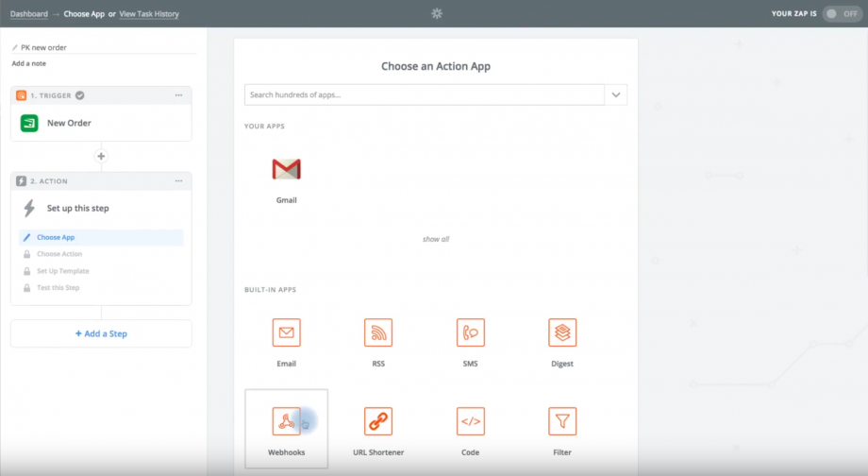Click the large lightning bolt icon
The height and width of the screenshot is (476, 868).
(29, 209)
